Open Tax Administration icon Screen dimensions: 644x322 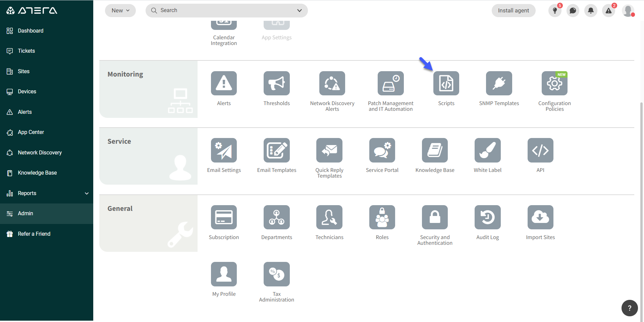point(276,274)
